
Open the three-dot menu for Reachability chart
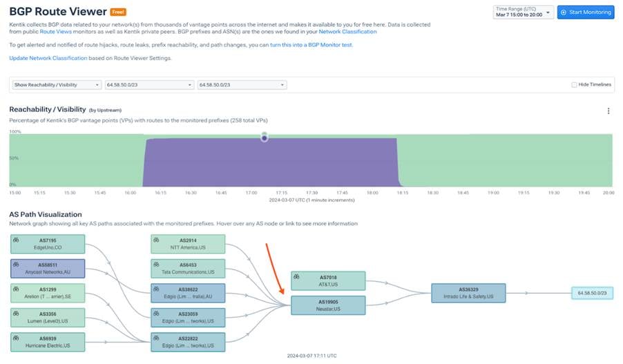[608, 111]
